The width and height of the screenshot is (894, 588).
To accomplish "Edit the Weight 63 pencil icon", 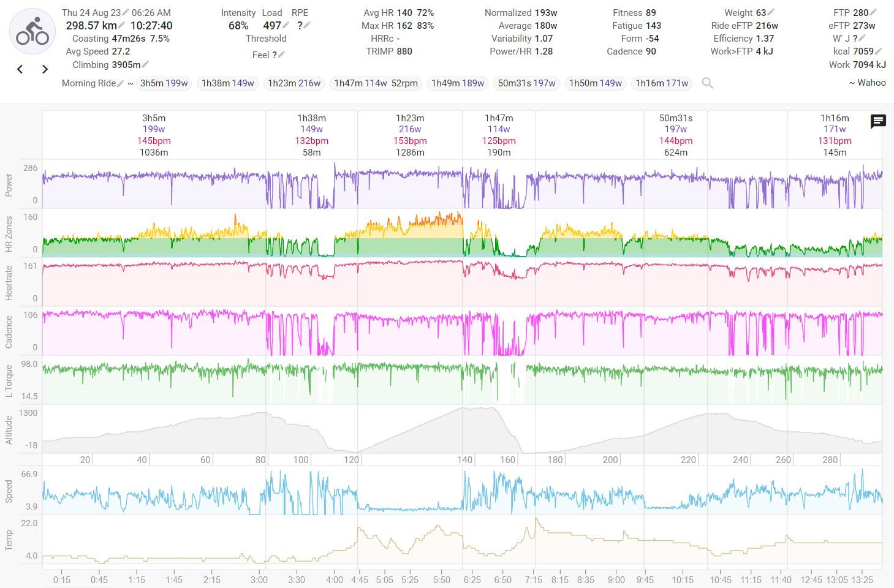I will click(771, 12).
